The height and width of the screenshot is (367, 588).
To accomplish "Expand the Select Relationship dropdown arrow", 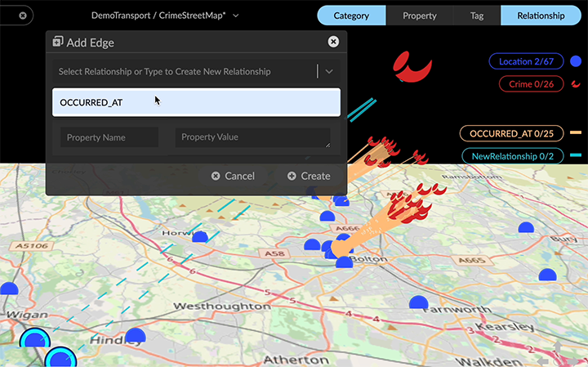I will (x=329, y=72).
